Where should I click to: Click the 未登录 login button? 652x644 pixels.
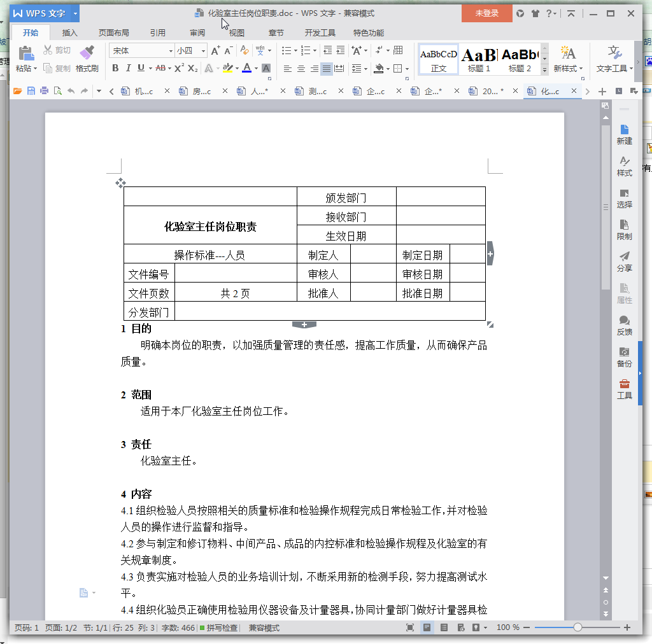(x=486, y=13)
